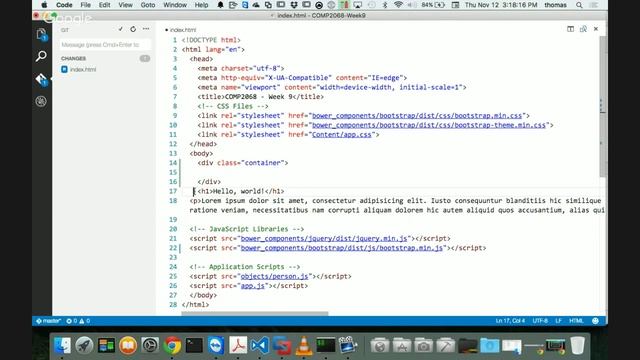Open Terminal from the dock
640x360 pixels.
point(194,345)
